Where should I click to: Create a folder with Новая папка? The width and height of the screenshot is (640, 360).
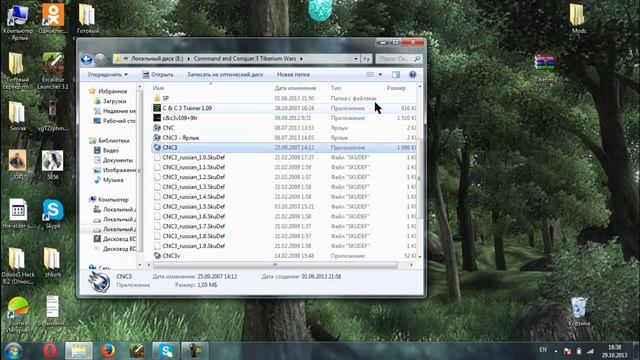[293, 75]
